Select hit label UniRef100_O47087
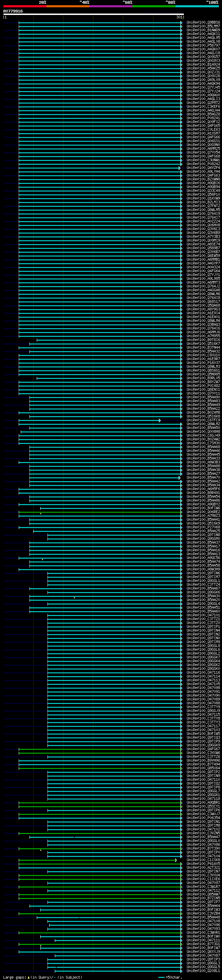 click(203, 956)
